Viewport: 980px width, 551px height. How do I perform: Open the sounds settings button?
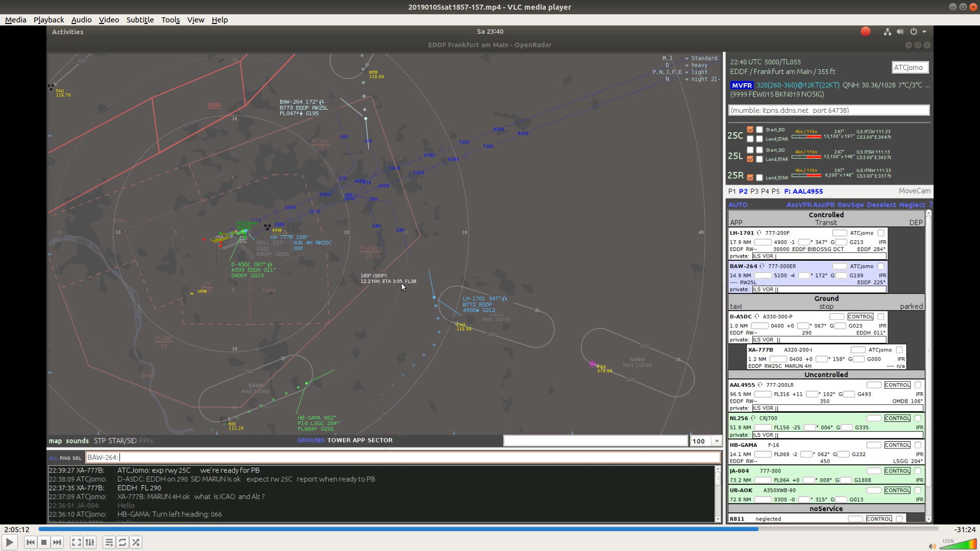[77, 441]
